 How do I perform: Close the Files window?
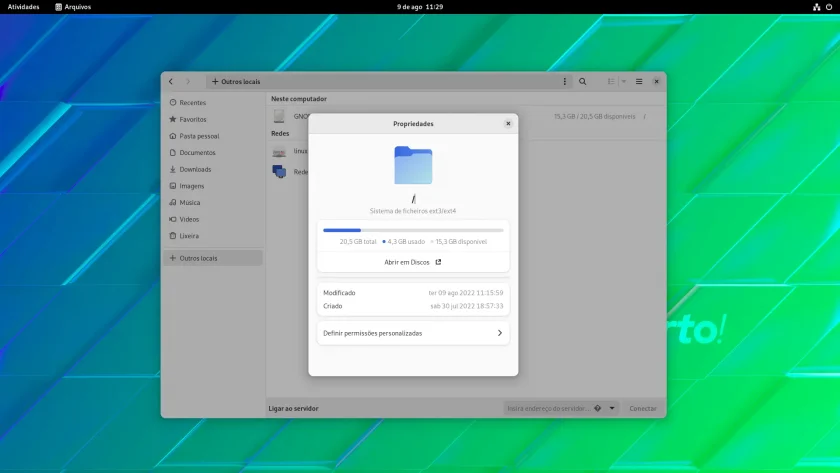pyautogui.click(x=656, y=81)
